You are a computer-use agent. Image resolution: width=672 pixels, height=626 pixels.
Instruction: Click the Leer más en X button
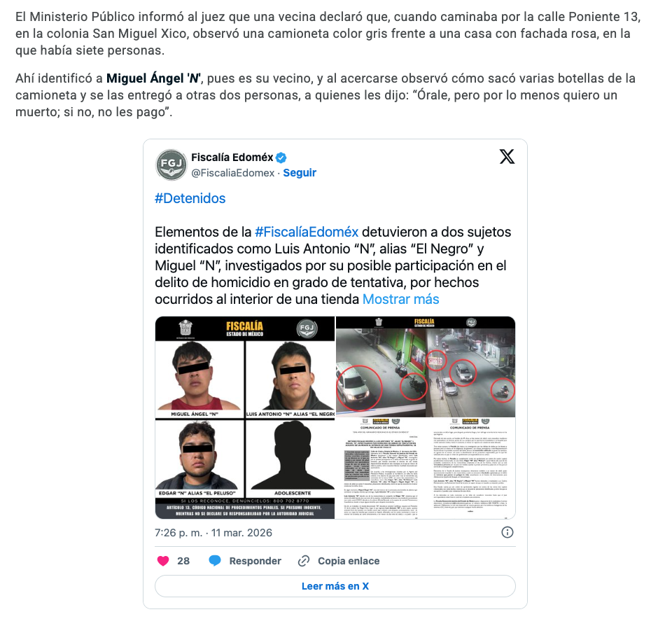click(335, 586)
